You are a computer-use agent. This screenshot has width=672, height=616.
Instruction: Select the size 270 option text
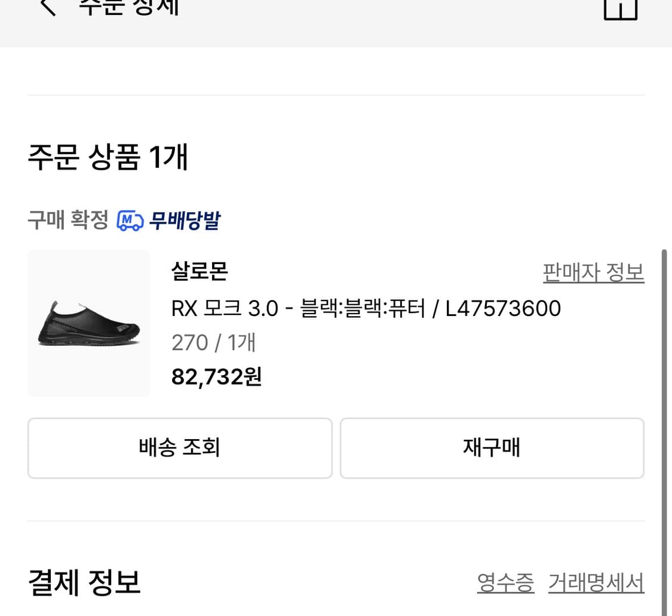click(x=189, y=342)
